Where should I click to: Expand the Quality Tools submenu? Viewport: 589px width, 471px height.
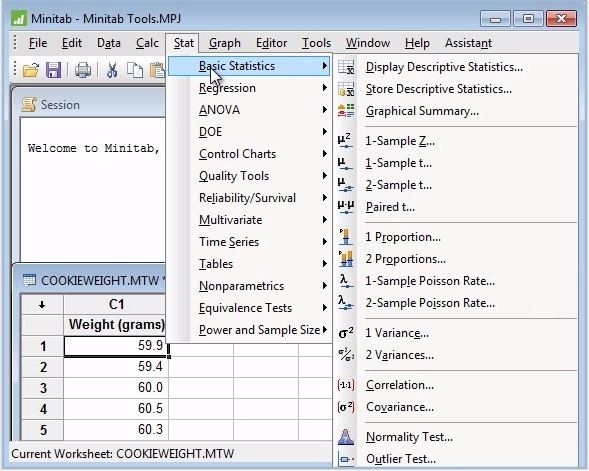tap(249, 176)
